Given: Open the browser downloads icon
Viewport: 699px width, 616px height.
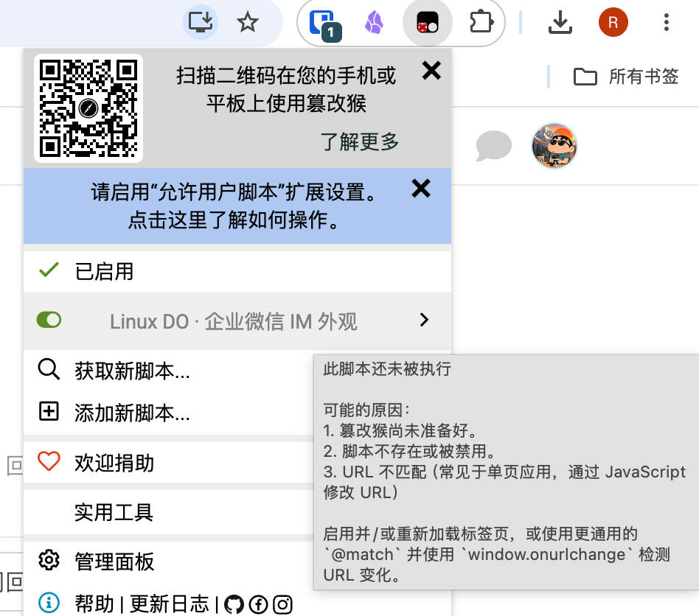Looking at the screenshot, I should point(560,22).
